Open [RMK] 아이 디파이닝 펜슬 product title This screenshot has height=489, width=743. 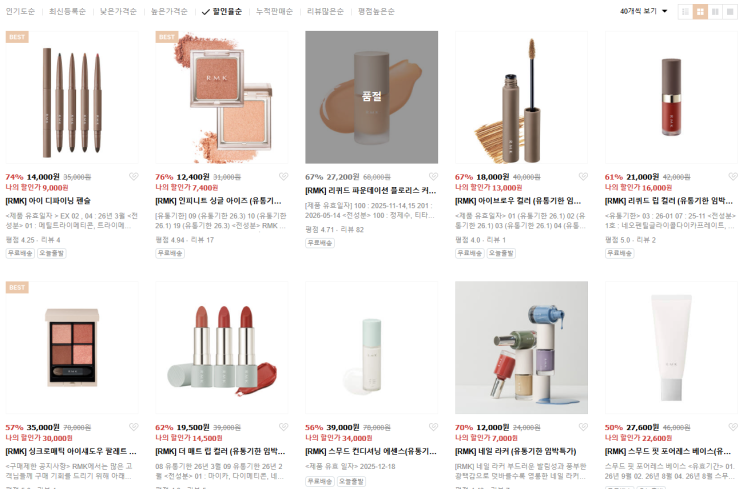click(x=48, y=201)
